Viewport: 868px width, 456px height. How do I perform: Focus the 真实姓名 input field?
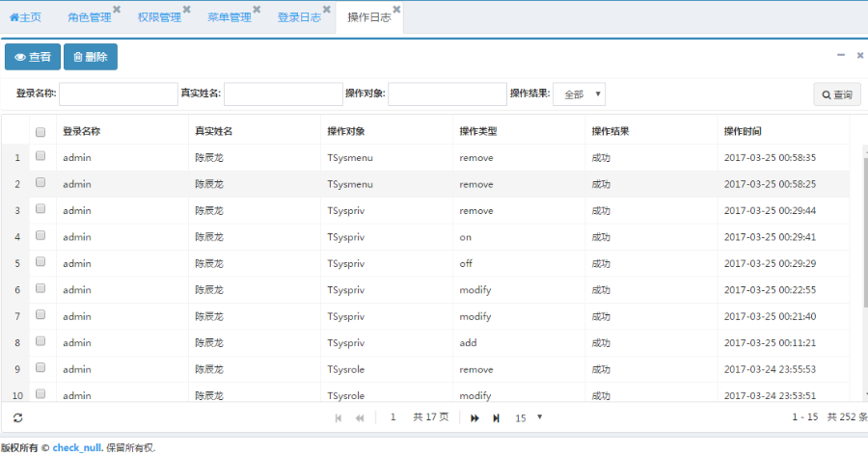284,94
